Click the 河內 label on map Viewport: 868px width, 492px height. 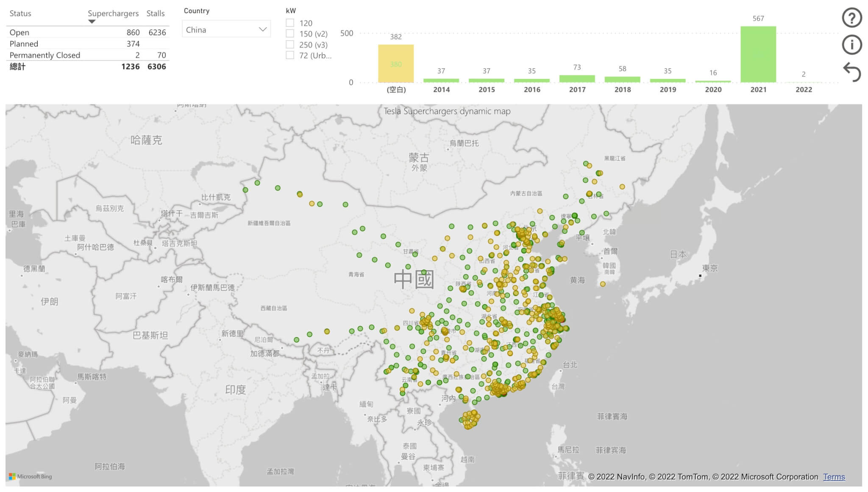click(448, 398)
